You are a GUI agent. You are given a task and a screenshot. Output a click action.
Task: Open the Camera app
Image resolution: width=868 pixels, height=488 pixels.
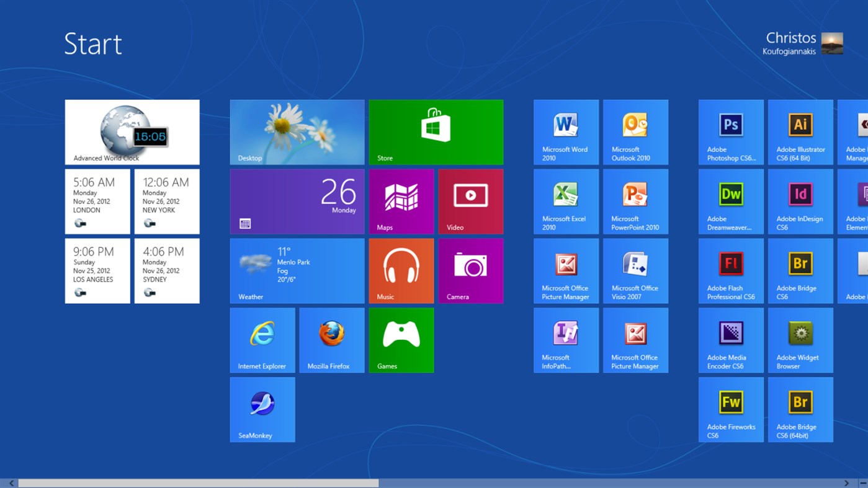(470, 270)
